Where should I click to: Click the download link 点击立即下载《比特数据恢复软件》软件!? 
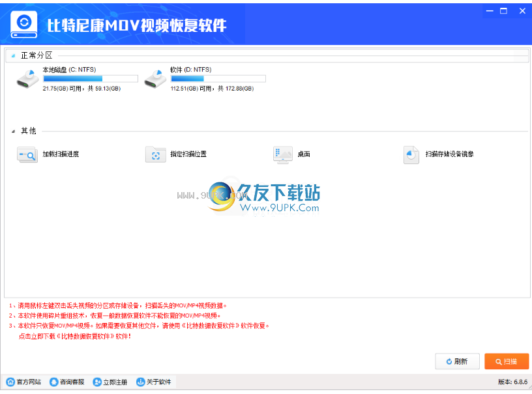[x=74, y=337]
